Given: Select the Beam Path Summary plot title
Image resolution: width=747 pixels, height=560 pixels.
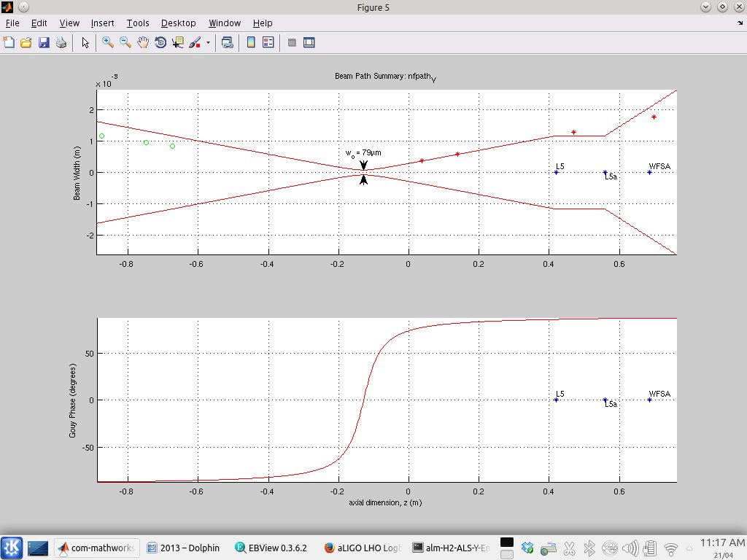Looking at the screenshot, I should click(385, 77).
